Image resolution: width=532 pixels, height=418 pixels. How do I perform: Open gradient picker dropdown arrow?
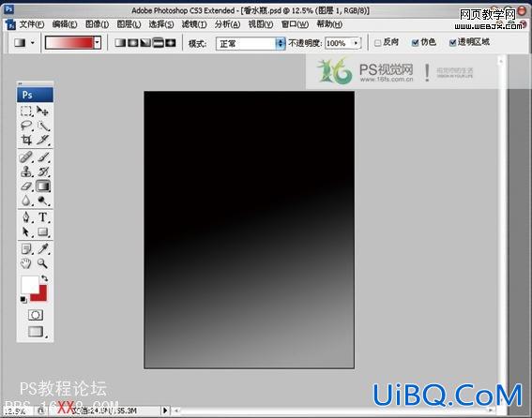pyautogui.click(x=98, y=43)
